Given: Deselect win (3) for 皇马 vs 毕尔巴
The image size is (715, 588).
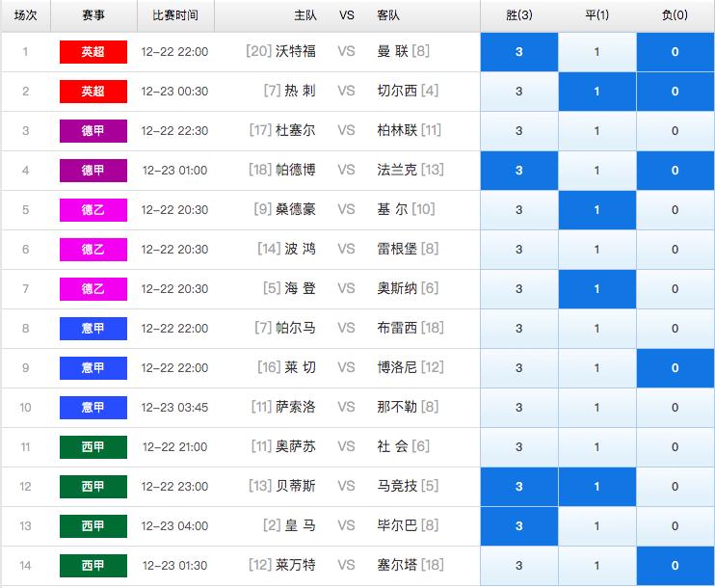Looking at the screenshot, I should 519,526.
